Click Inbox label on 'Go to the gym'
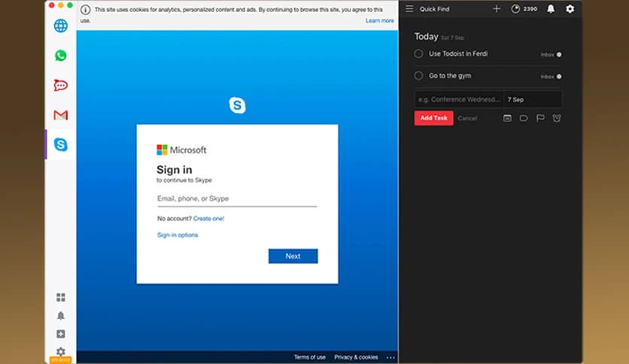Image resolution: width=629 pixels, height=364 pixels. (x=547, y=77)
